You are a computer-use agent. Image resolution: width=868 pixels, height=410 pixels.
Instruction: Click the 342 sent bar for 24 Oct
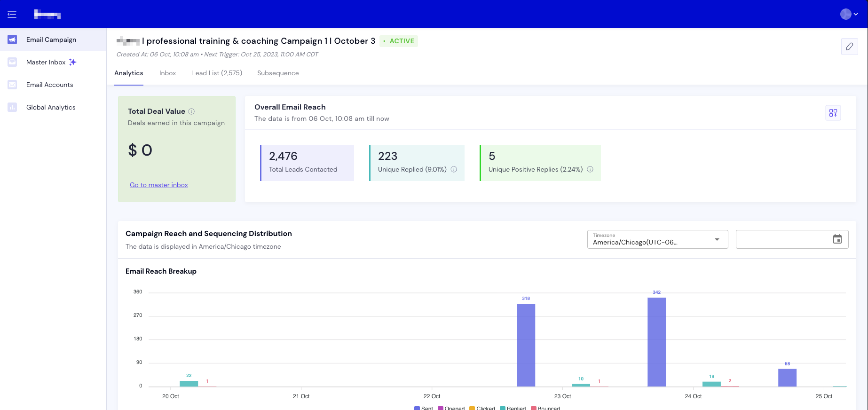pyautogui.click(x=656, y=342)
